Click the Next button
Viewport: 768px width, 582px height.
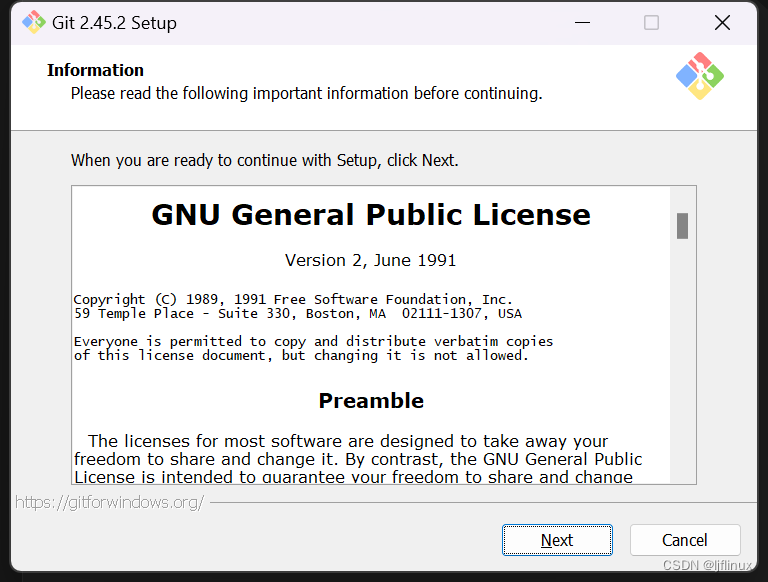click(x=557, y=540)
